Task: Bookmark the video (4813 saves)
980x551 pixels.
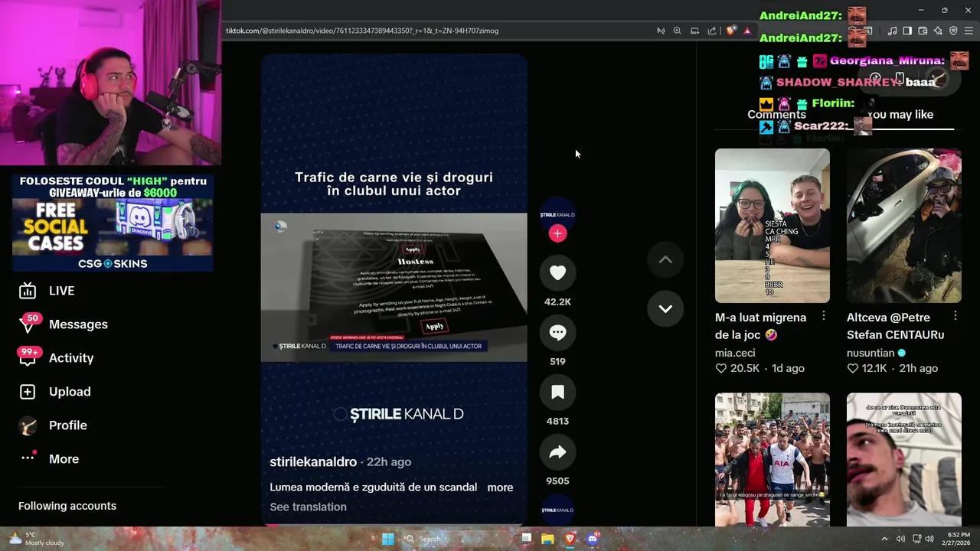Action: click(x=557, y=393)
